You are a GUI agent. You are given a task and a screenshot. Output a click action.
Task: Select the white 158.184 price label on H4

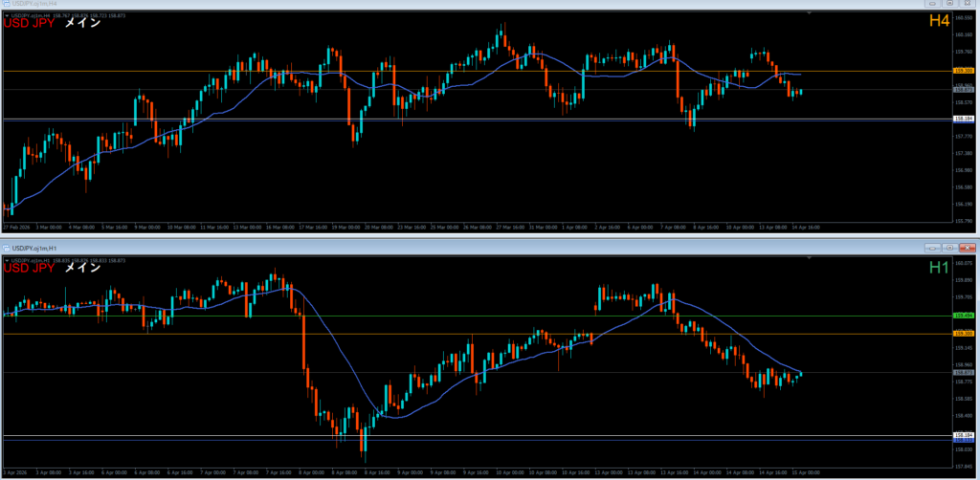tap(964, 119)
